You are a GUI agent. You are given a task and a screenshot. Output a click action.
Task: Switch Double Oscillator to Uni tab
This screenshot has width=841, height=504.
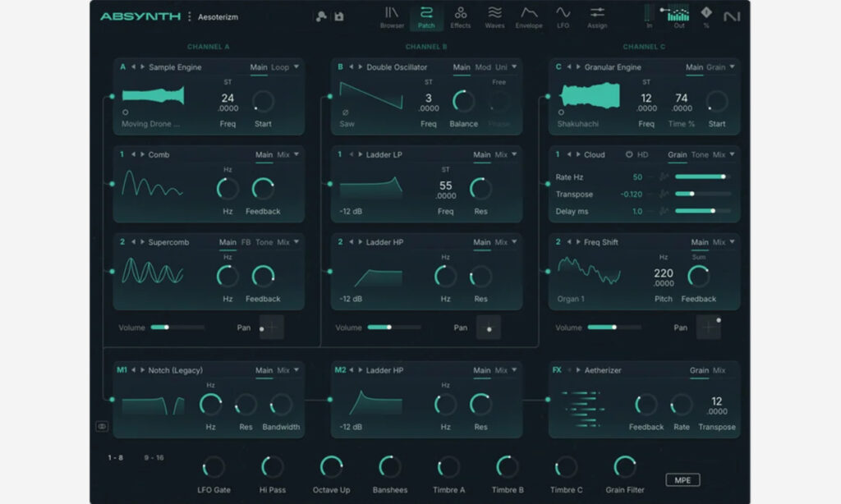pos(501,67)
